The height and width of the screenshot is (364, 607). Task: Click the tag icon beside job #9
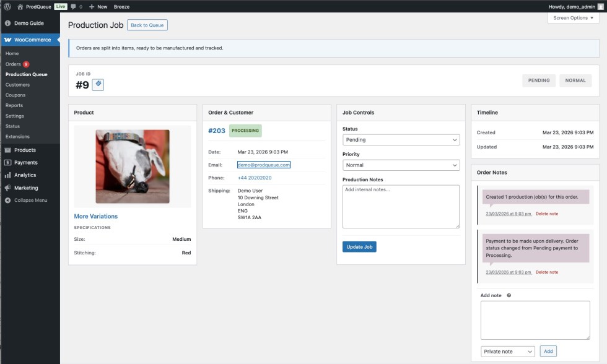98,85
